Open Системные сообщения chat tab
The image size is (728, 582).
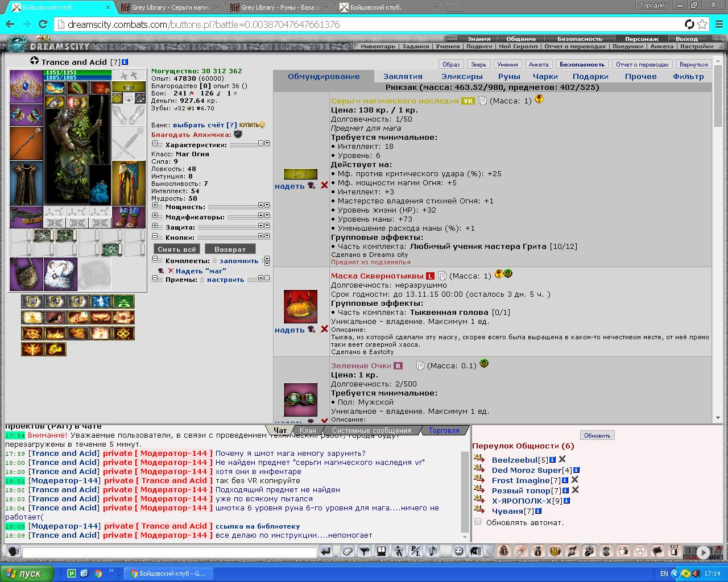(x=371, y=430)
